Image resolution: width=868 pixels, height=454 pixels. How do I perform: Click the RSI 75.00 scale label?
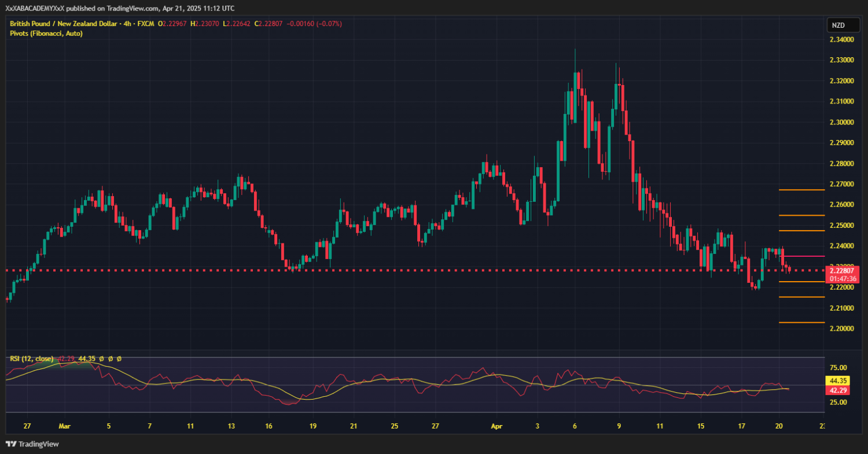(838, 368)
